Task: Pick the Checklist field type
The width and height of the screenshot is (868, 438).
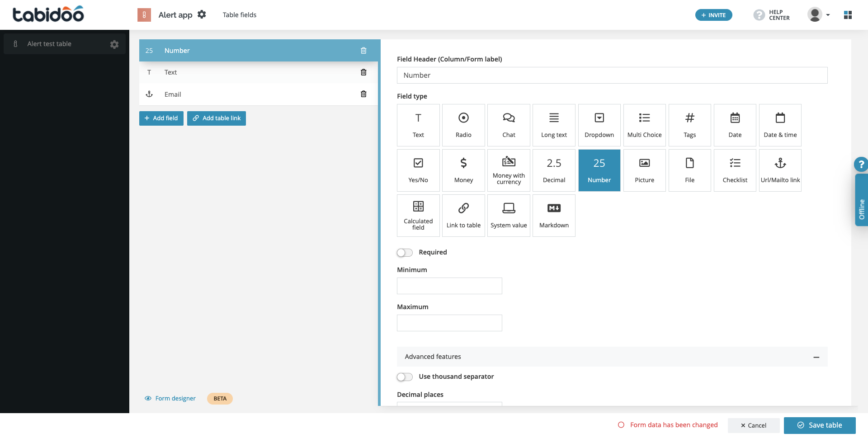Action: [x=735, y=170]
